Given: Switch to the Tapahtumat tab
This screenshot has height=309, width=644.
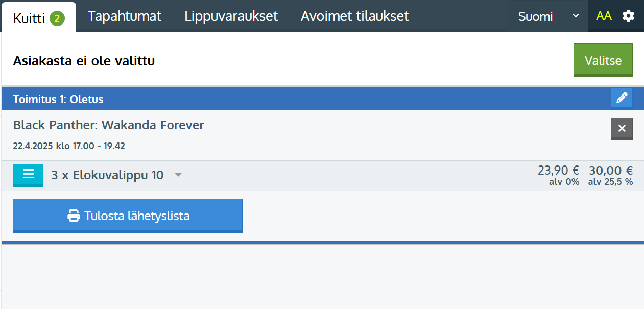Looking at the screenshot, I should point(124,16).
